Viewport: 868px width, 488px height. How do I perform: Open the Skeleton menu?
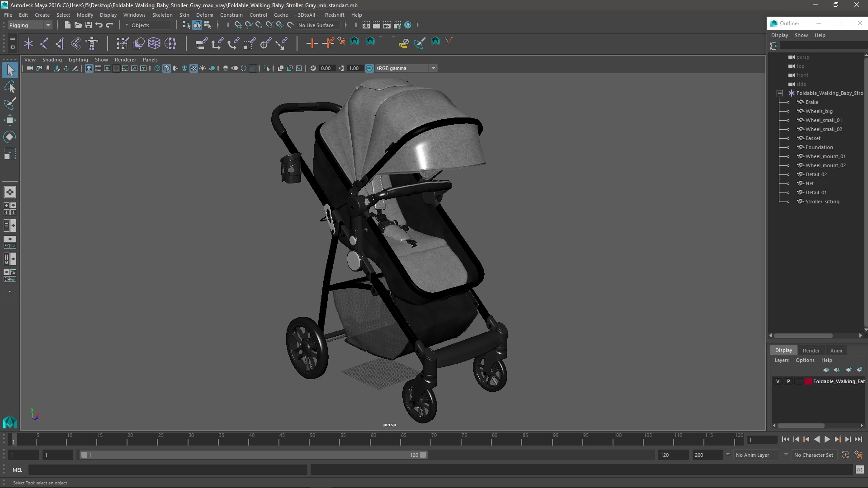point(162,15)
